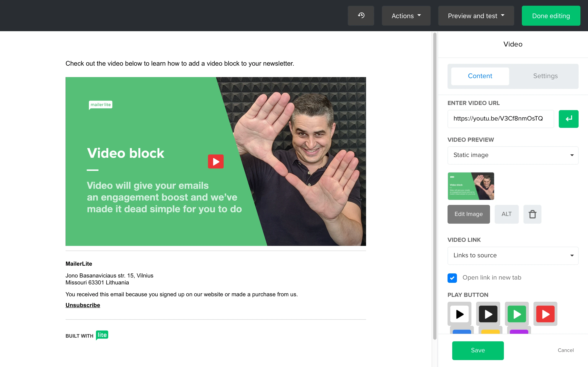Click the red play icon on the video
Screen dimensions: 588x367
pyautogui.click(x=216, y=161)
